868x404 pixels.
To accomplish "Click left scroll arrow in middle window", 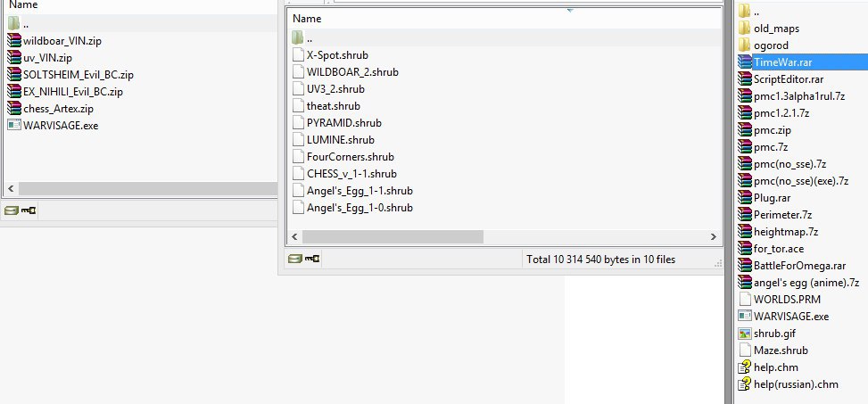I will (294, 237).
